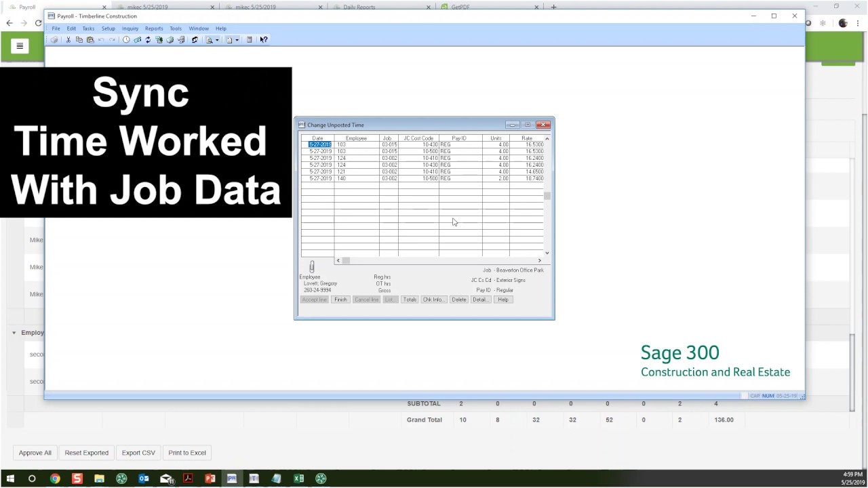
Task: Click Approve All button on web page
Action: tap(35, 453)
